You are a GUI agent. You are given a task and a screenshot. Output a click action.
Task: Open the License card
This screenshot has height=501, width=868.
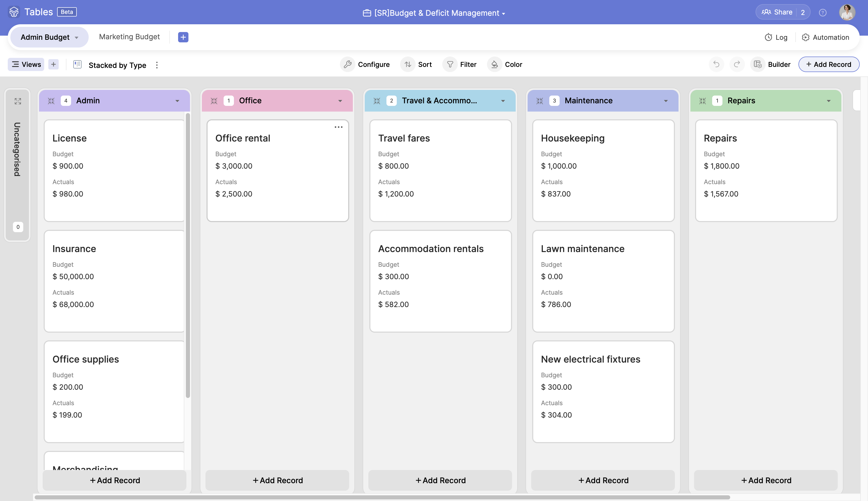(x=114, y=171)
